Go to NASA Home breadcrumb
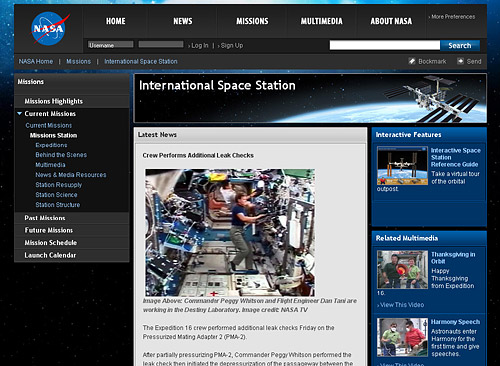The image size is (500, 366). [36, 61]
